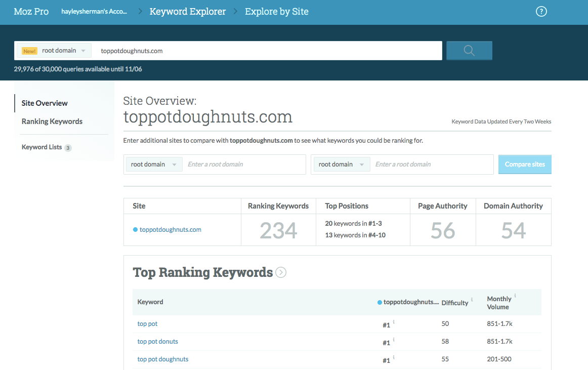Open toppotdoughnuts.com site link in table

170,230
